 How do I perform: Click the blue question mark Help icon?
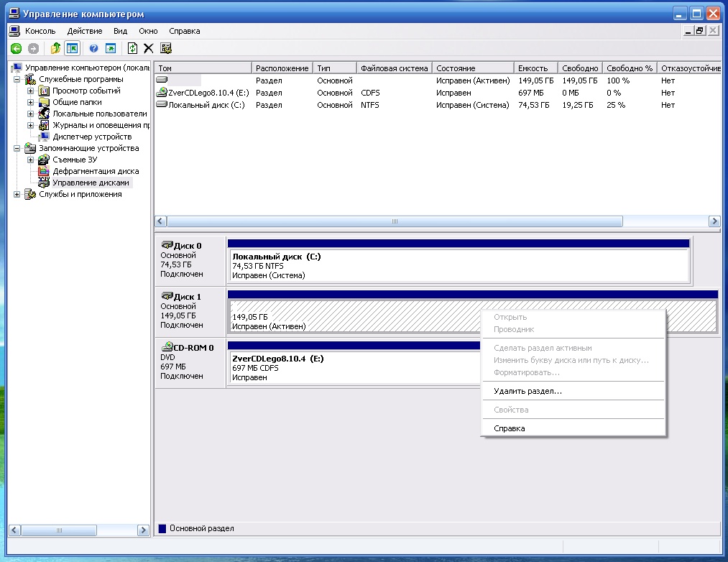pos(94,48)
